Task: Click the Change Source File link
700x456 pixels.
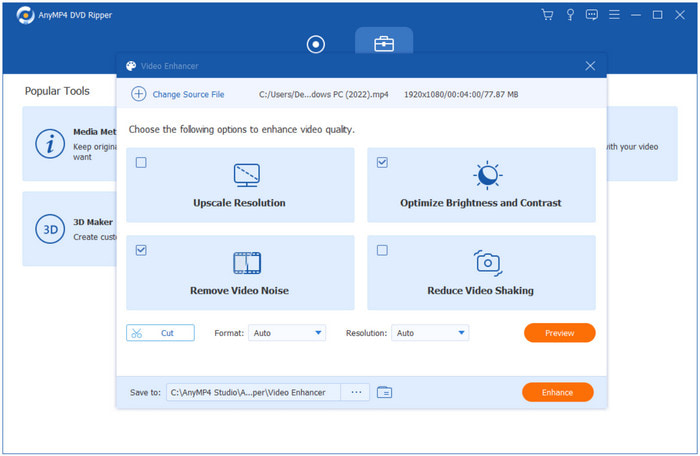Action: coord(188,94)
